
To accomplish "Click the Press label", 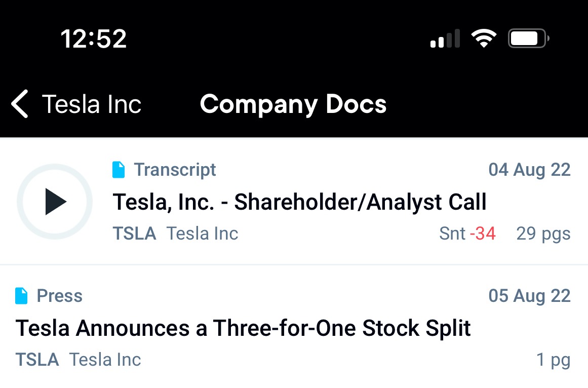I will [x=60, y=296].
